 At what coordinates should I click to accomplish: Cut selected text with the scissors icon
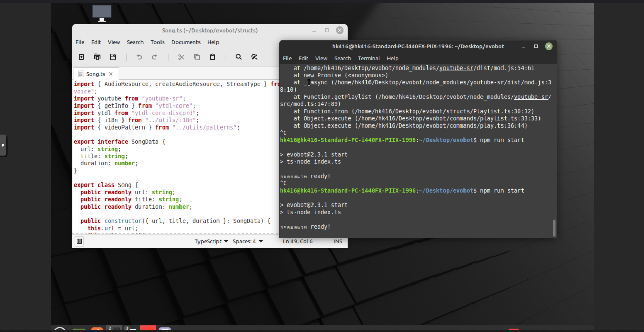(181, 57)
